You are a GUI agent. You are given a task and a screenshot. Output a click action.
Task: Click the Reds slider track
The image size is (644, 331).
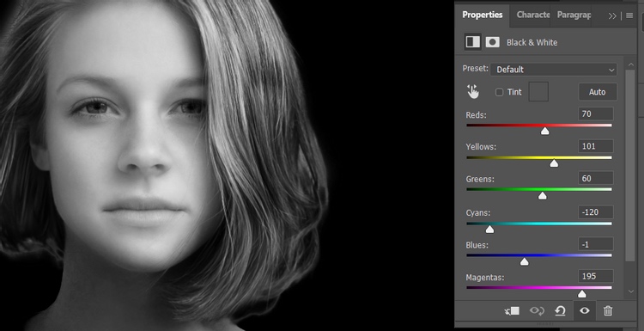point(539,125)
